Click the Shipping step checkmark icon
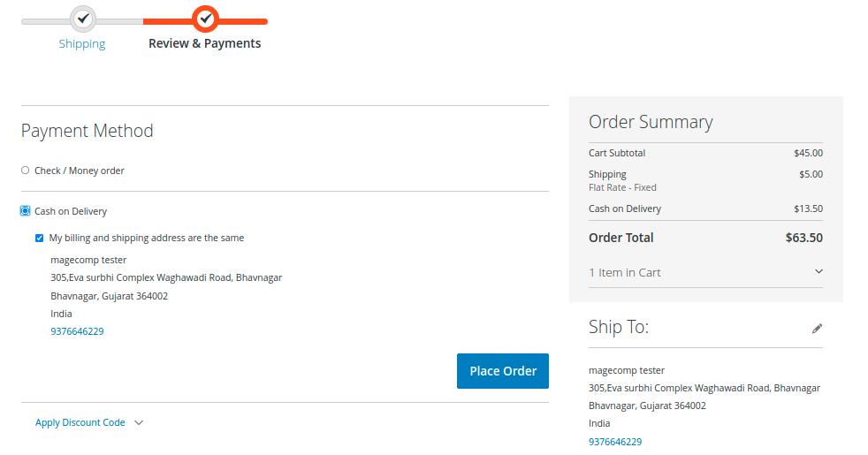 (82, 18)
